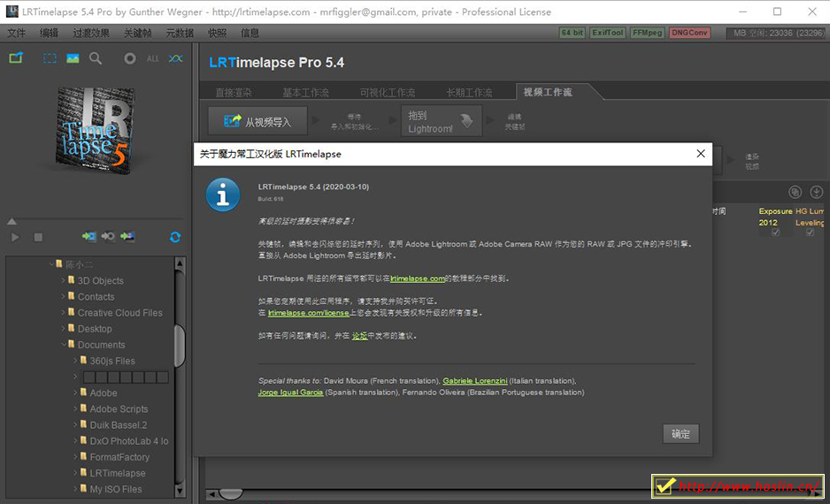
Task: Open the 过渡效果 menu
Action: pyautogui.click(x=91, y=33)
